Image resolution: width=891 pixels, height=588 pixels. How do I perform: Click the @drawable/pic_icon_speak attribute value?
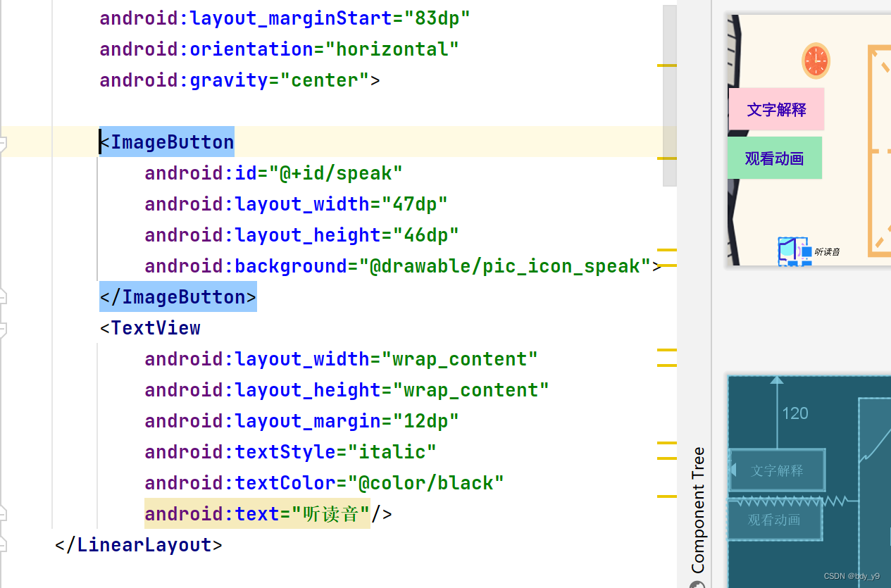[x=512, y=265]
